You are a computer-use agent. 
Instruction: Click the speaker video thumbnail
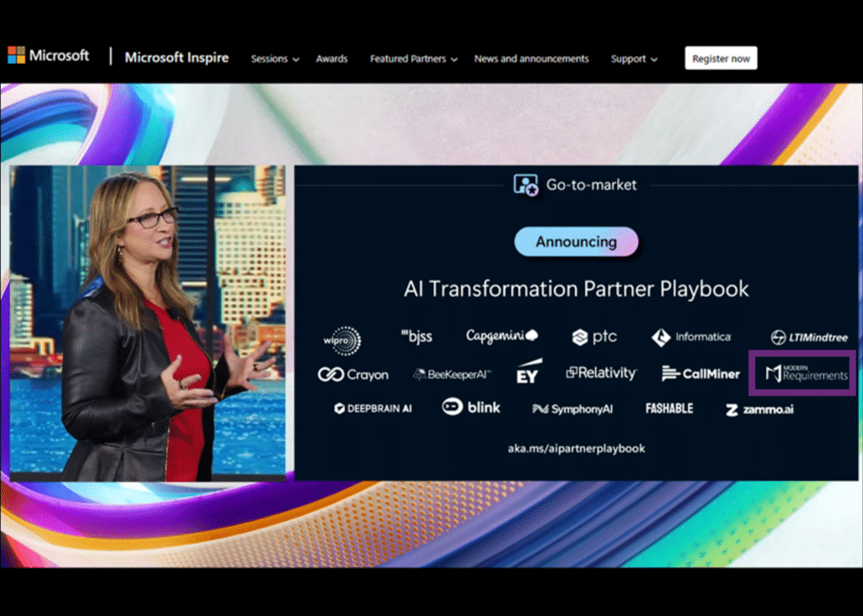[147, 323]
